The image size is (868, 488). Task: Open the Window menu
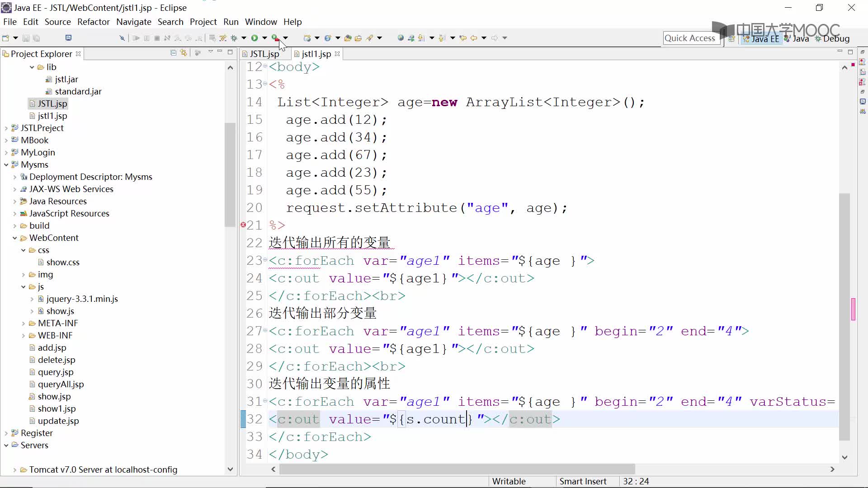point(261,22)
